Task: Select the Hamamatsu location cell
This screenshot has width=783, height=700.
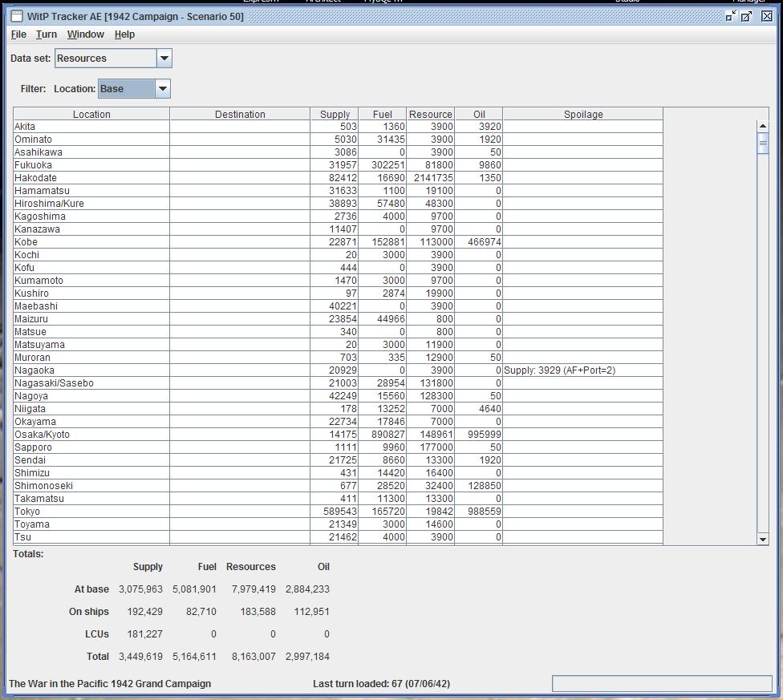Action: click(91, 191)
